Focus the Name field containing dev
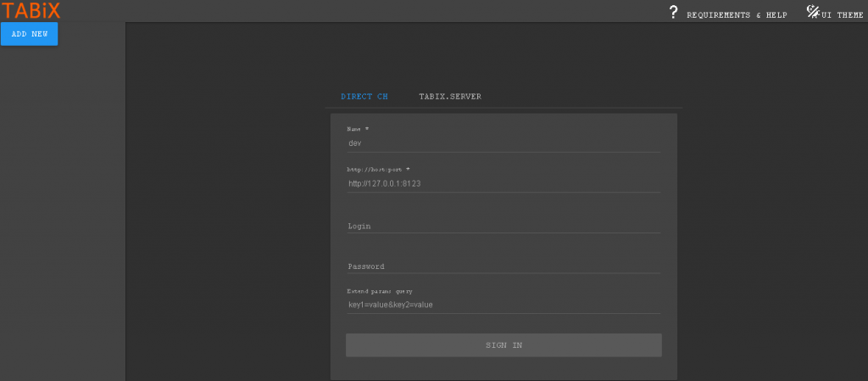The image size is (868, 381). click(504, 143)
